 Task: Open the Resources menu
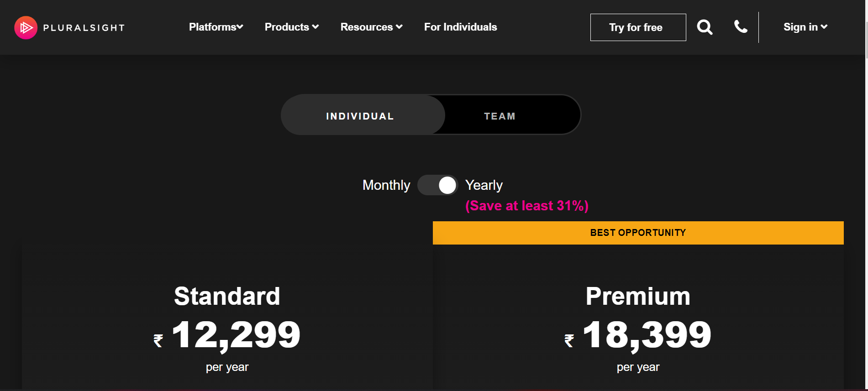(367, 26)
